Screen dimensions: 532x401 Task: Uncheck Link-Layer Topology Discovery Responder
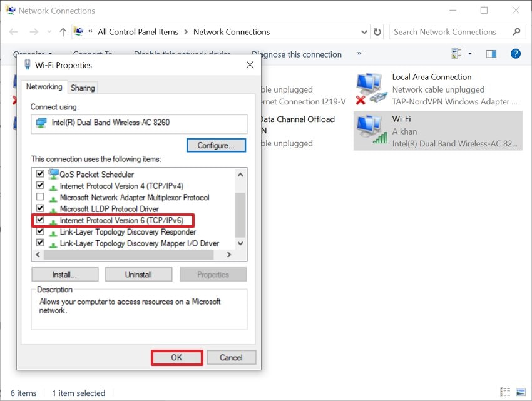[40, 231]
